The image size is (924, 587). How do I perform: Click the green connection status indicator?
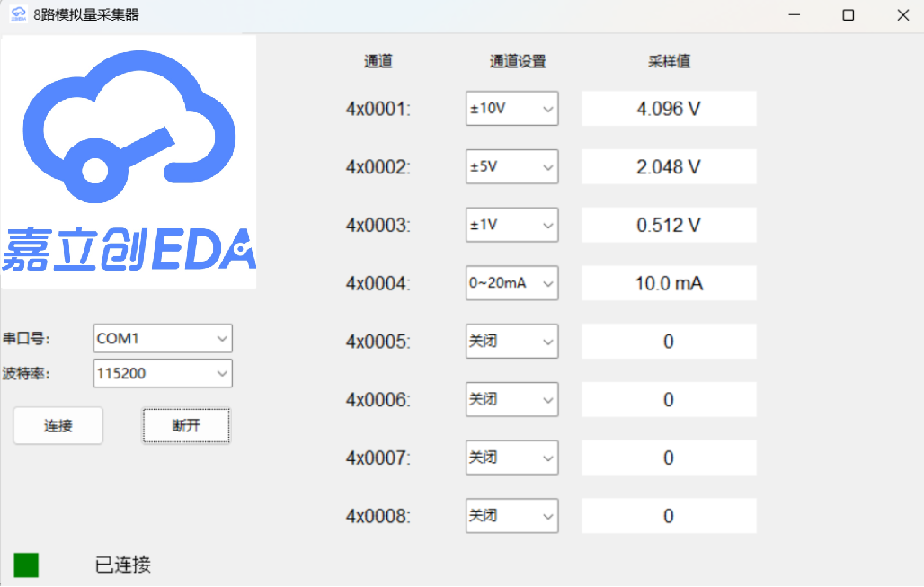click(x=26, y=565)
